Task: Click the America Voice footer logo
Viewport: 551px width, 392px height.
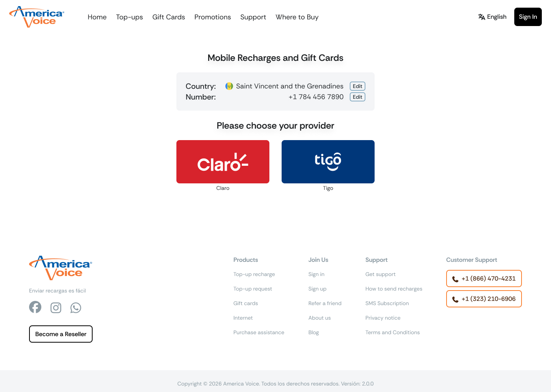Action: [61, 268]
